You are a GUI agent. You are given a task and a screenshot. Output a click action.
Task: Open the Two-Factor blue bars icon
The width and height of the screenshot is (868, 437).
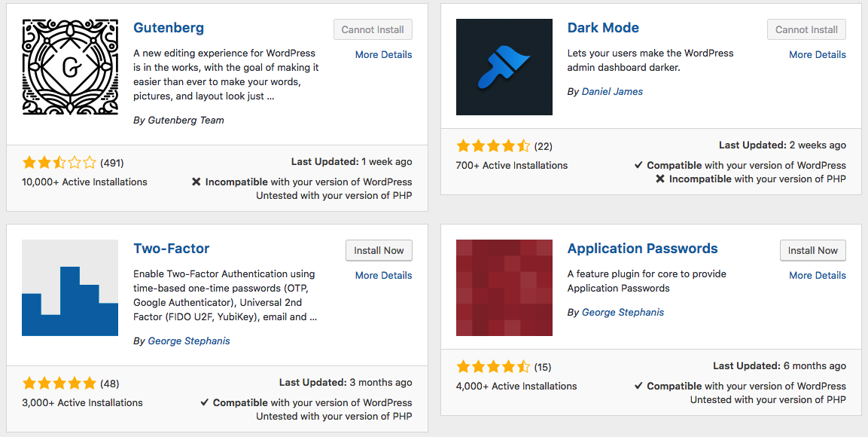point(70,288)
